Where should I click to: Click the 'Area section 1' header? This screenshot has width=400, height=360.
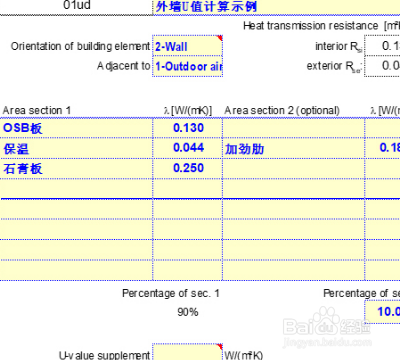36,110
